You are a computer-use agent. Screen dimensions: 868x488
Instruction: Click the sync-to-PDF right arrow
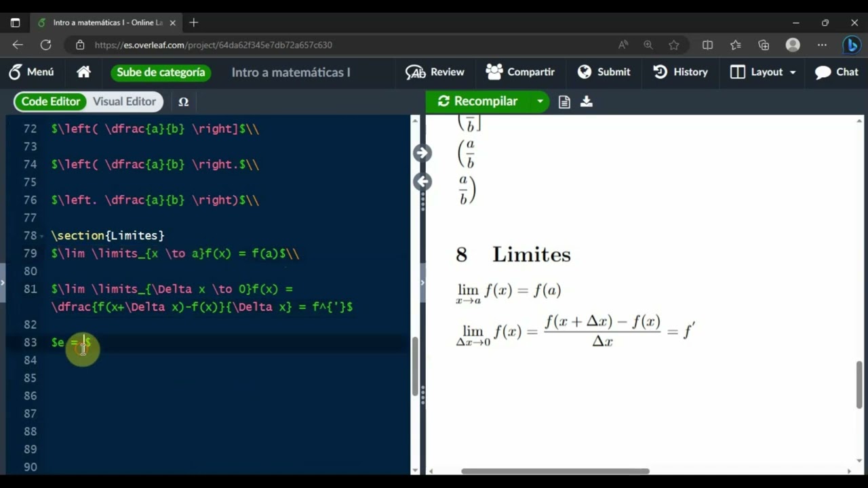[x=422, y=153]
